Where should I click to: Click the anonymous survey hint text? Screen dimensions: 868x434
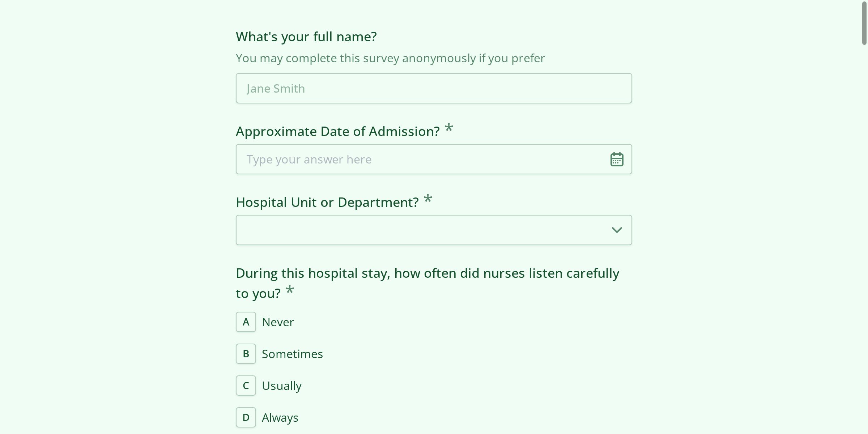[x=390, y=58]
